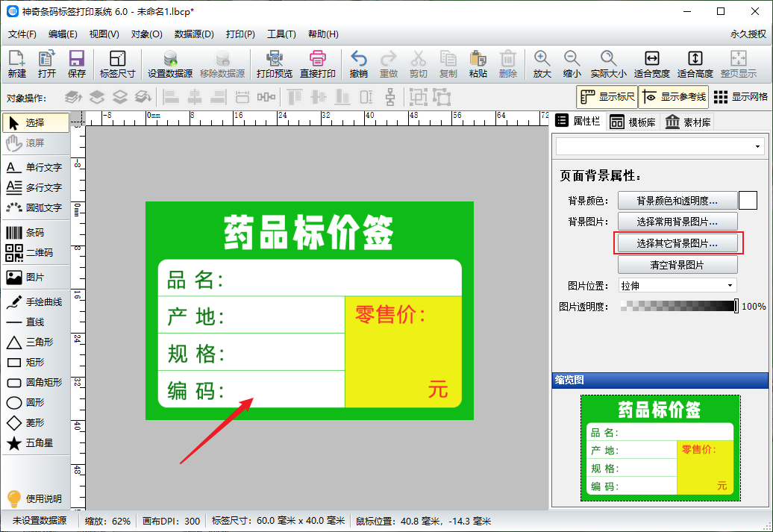
Task: Click 选择其它背景图片... button
Action: (x=677, y=243)
